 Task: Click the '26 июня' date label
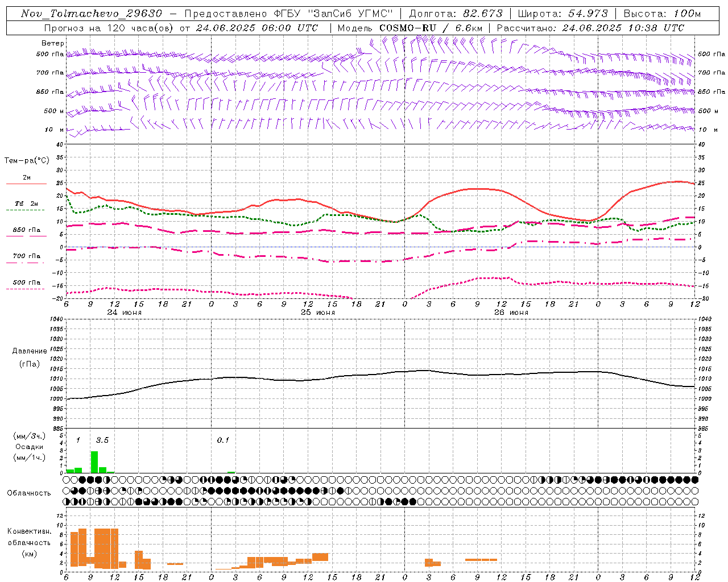coord(511,313)
